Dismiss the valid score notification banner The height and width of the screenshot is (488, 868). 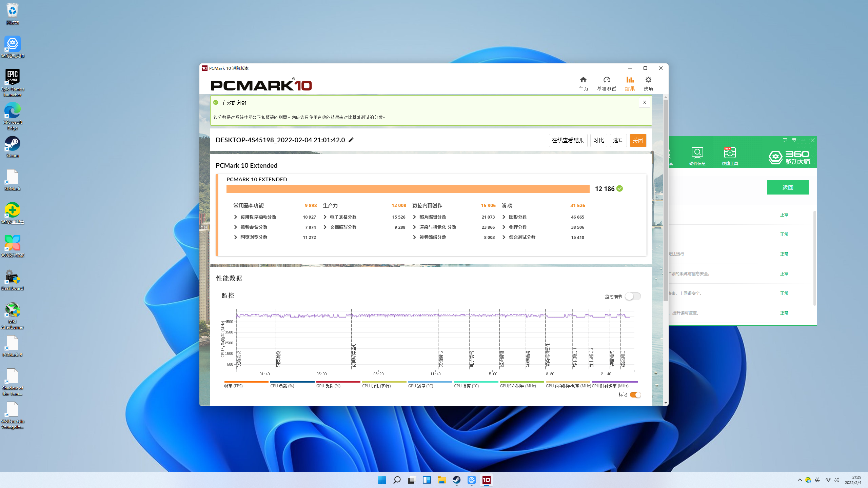[644, 102]
